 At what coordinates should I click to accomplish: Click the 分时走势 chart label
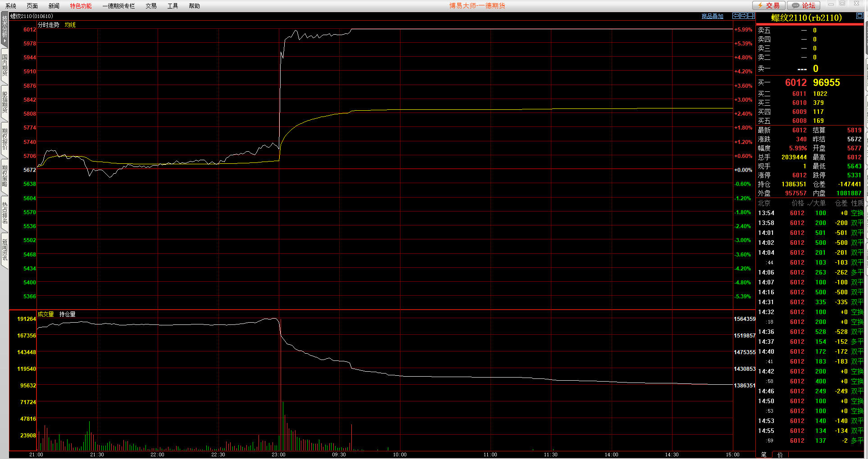pyautogui.click(x=48, y=25)
